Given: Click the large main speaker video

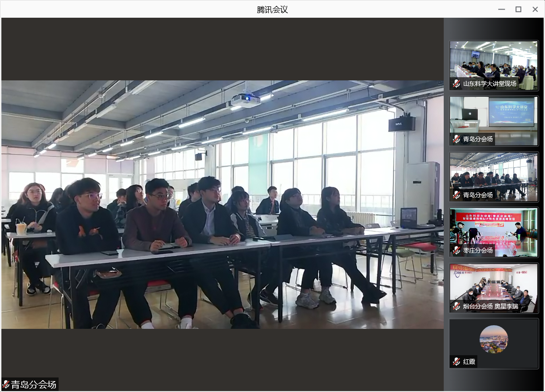Looking at the screenshot, I should [x=223, y=204].
